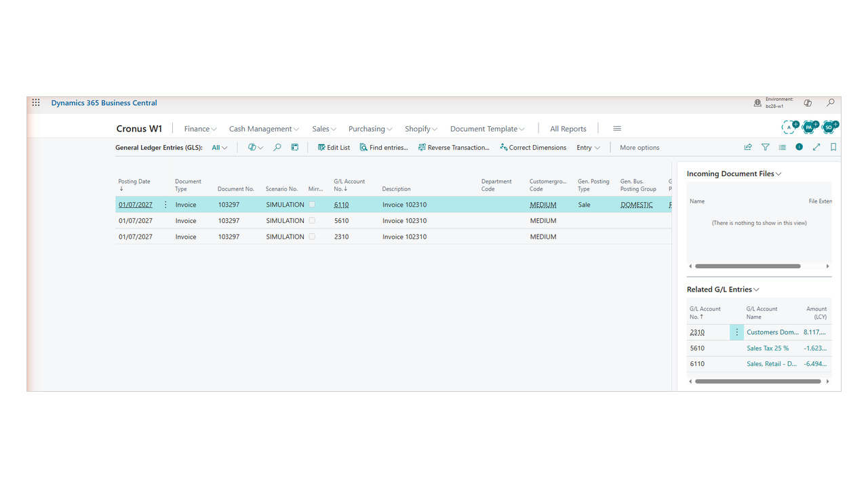Expand the Finance menu

[200, 129]
